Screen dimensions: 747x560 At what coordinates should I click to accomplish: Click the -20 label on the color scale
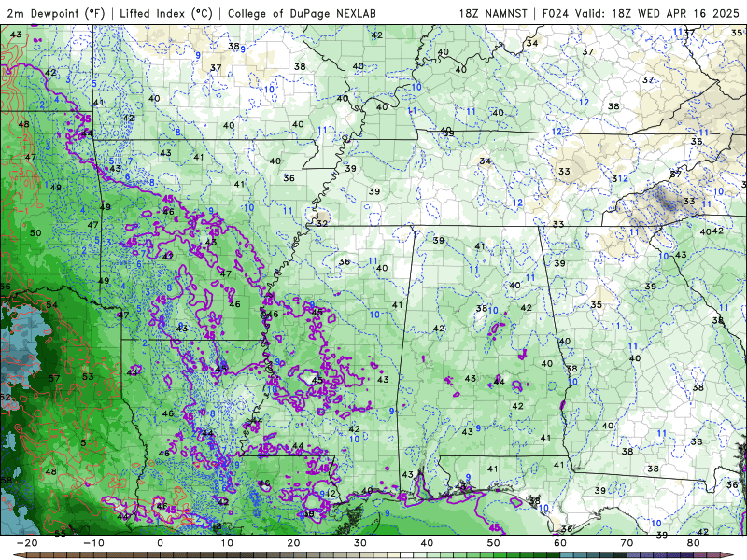tap(27, 543)
